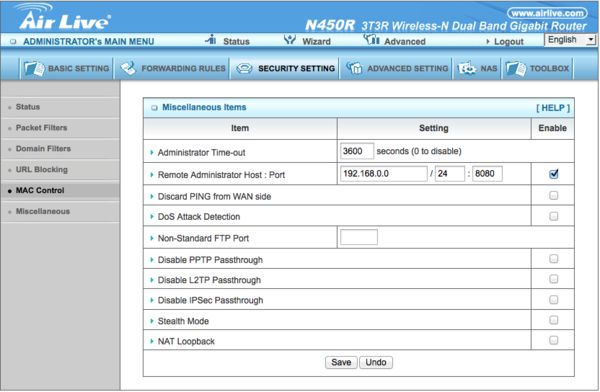Open the Toolbox tab

[537, 69]
